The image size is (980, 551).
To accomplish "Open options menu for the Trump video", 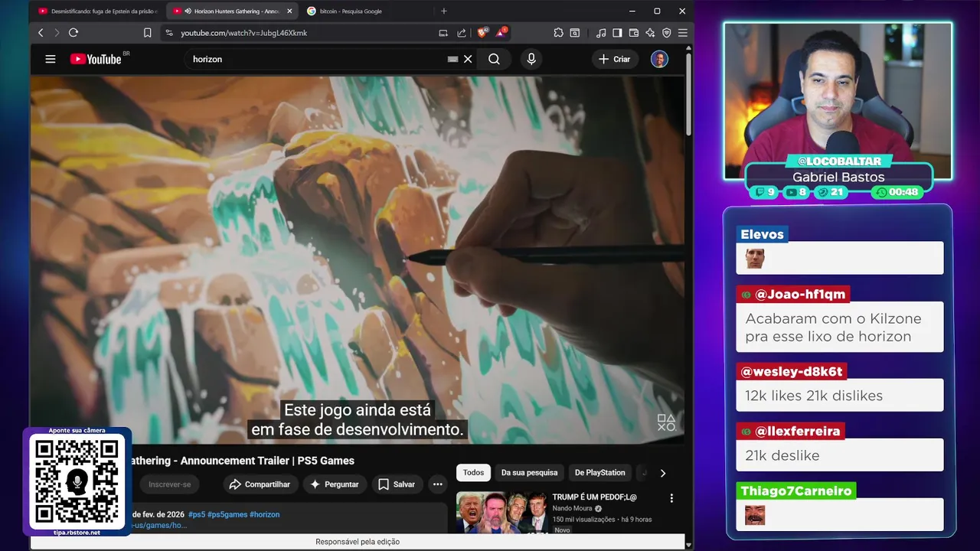I will (x=671, y=498).
